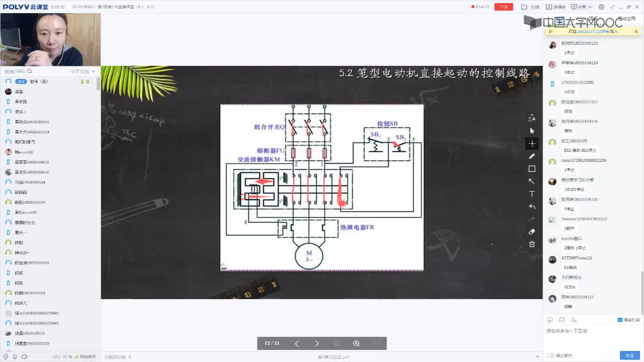Activate the text "T" annotation tool
The width and height of the screenshot is (644, 362).
532,194
